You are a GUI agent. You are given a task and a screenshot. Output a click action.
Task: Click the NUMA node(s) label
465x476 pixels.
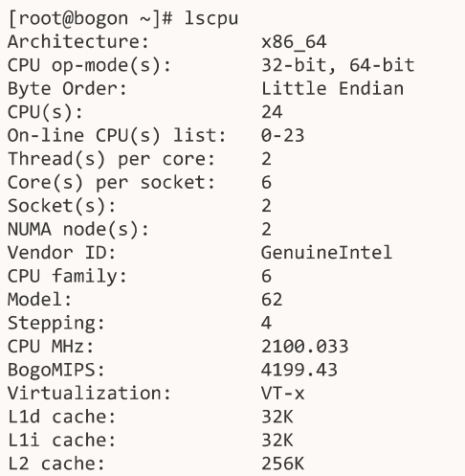click(x=78, y=230)
